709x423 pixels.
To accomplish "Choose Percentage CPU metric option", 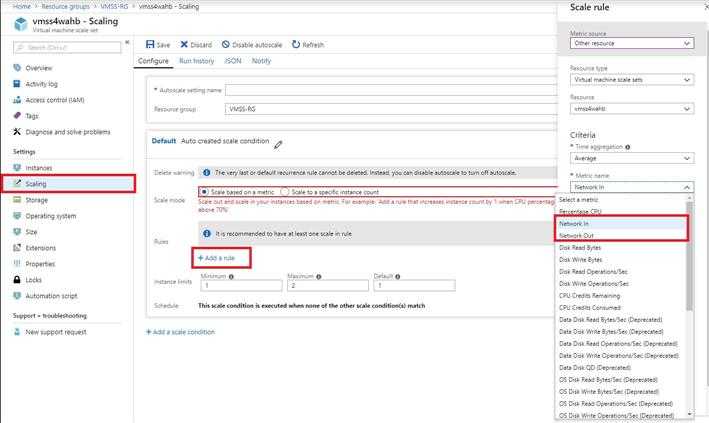I will tap(621, 212).
